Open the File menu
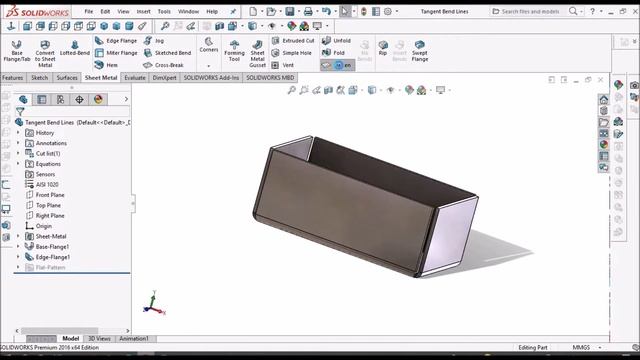The image size is (640, 360). click(x=89, y=11)
